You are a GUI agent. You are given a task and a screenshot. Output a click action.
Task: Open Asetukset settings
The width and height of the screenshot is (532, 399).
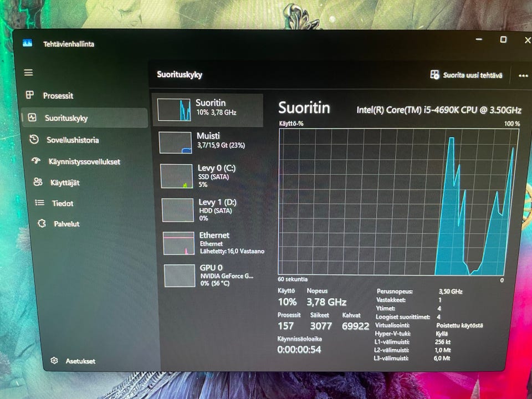pos(80,361)
